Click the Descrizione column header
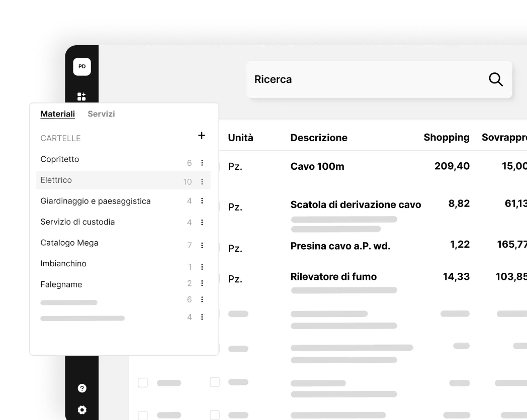Image resolution: width=527 pixels, height=420 pixels. click(319, 138)
